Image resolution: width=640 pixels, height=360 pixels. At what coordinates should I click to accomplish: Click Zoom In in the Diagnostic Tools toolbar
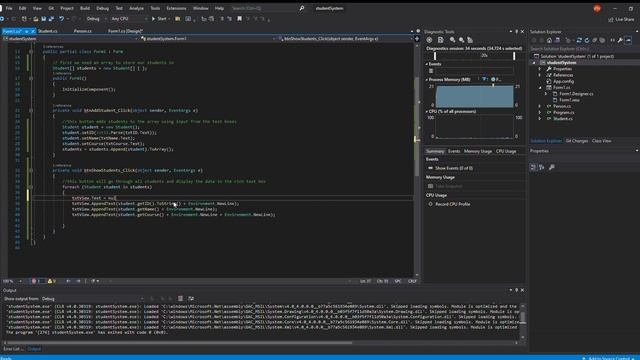point(452,40)
